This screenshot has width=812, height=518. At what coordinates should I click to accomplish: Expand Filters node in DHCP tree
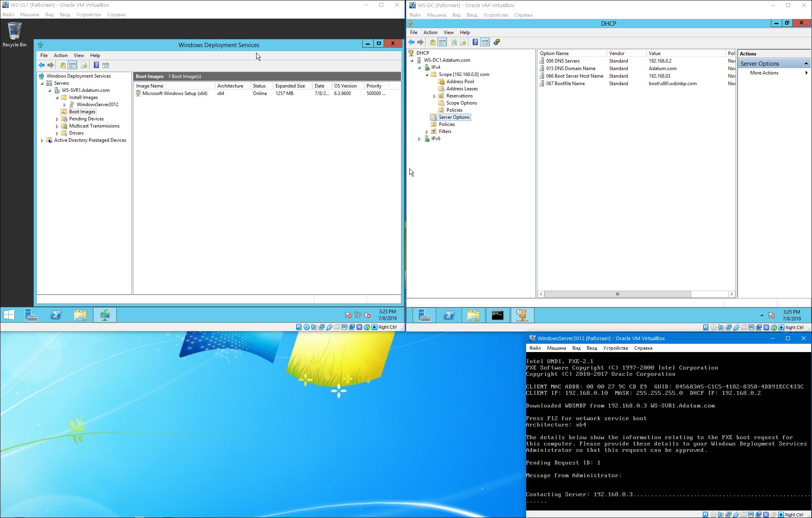pyautogui.click(x=427, y=132)
